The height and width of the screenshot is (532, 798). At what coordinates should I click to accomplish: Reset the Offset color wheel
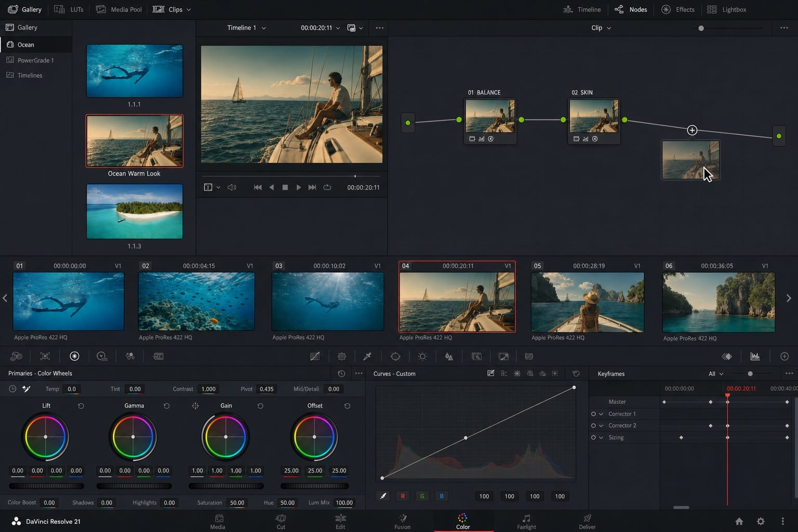[x=347, y=406]
